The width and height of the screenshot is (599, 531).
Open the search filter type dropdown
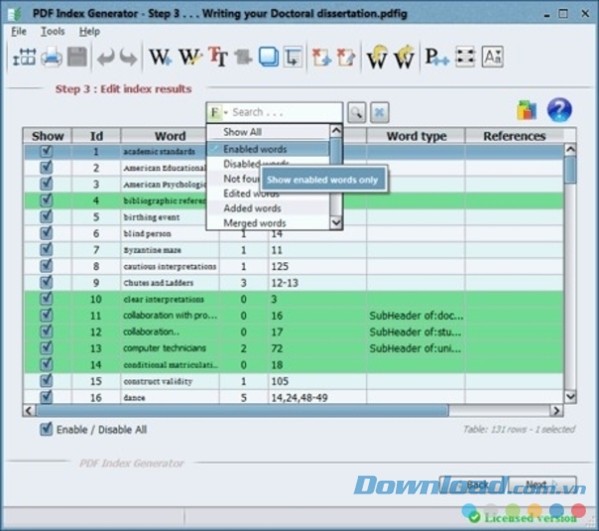[x=219, y=112]
